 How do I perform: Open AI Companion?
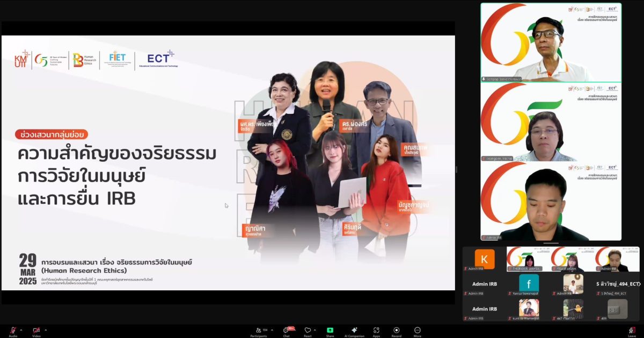pos(354,331)
